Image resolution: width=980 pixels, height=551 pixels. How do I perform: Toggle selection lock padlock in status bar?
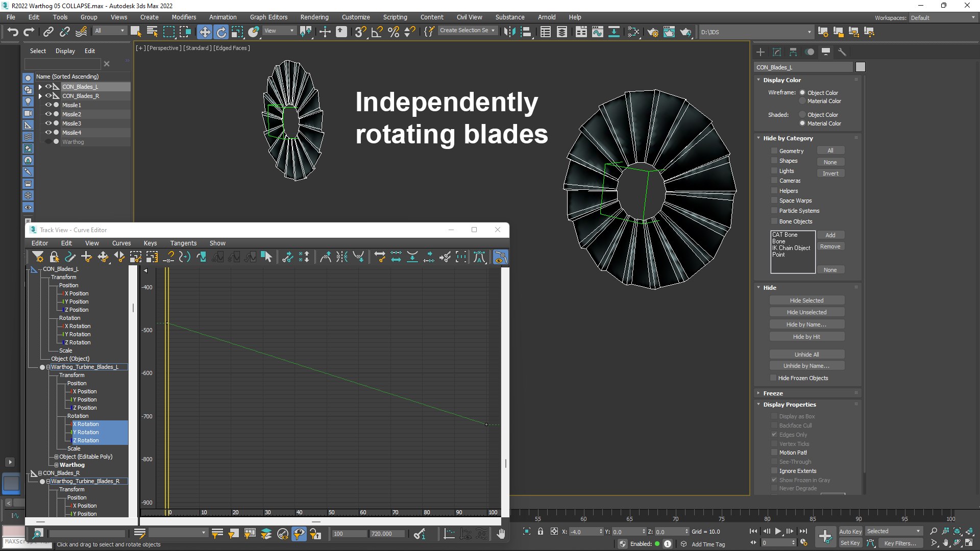point(541,532)
